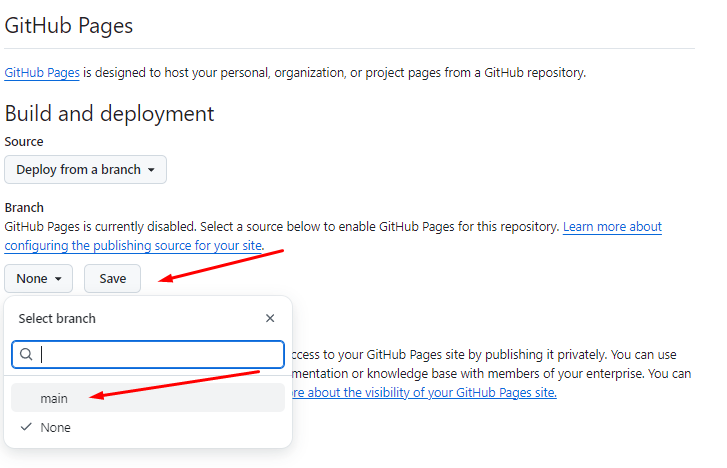Click the Source label
Image resolution: width=727 pixels, height=468 pixels.
click(24, 142)
